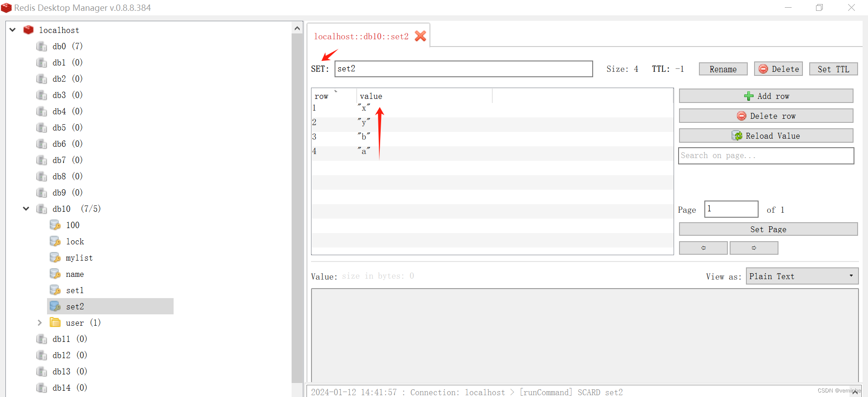The width and height of the screenshot is (868, 397).
Task: Click the db2 database icon
Action: [x=42, y=79]
